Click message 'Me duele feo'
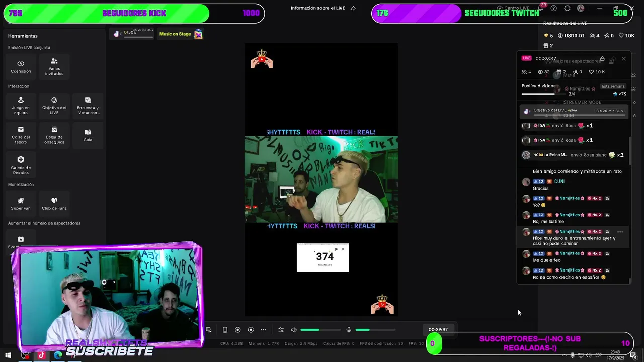The image size is (644, 362). pos(546,260)
